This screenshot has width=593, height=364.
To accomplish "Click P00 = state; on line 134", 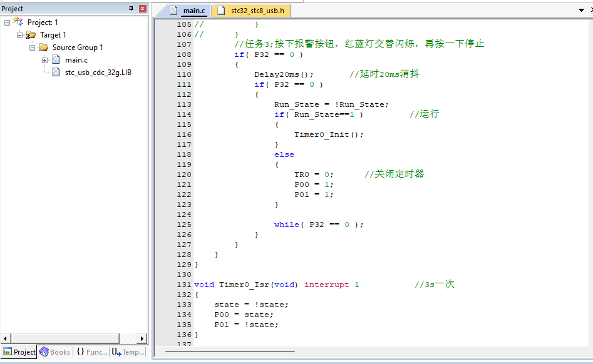I will [x=244, y=315].
